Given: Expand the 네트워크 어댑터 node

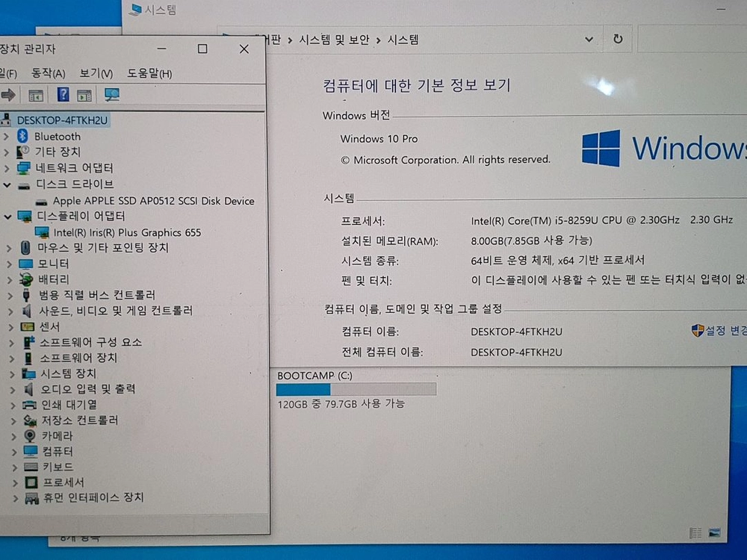Looking at the screenshot, I should 7,169.
